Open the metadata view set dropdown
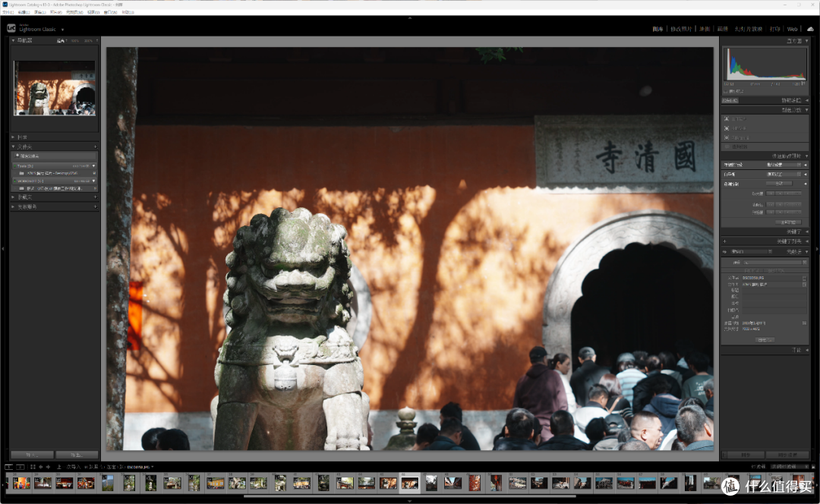Viewport: 820px width, 504px height. coord(751,251)
